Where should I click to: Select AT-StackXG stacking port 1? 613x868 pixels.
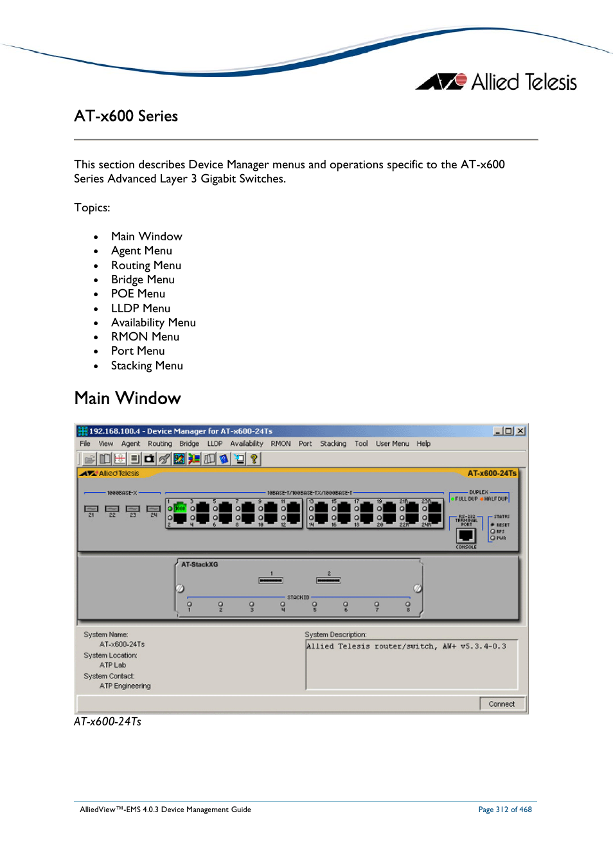[x=271, y=580]
